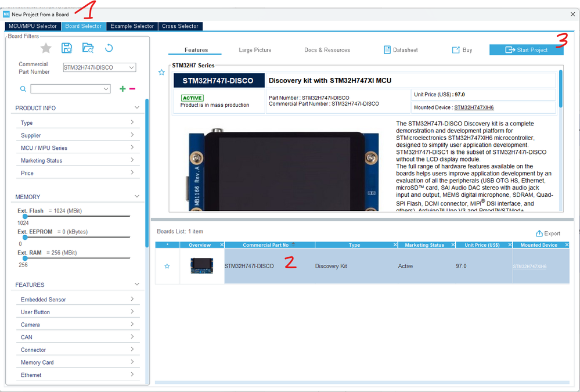Adjust the Ext. Flash slider handle

[25, 217]
